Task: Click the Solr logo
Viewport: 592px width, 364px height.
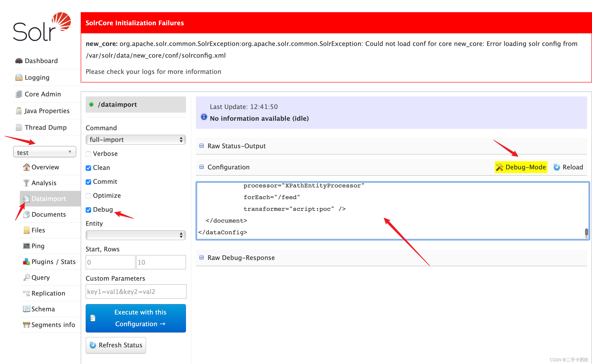Action: click(x=42, y=27)
